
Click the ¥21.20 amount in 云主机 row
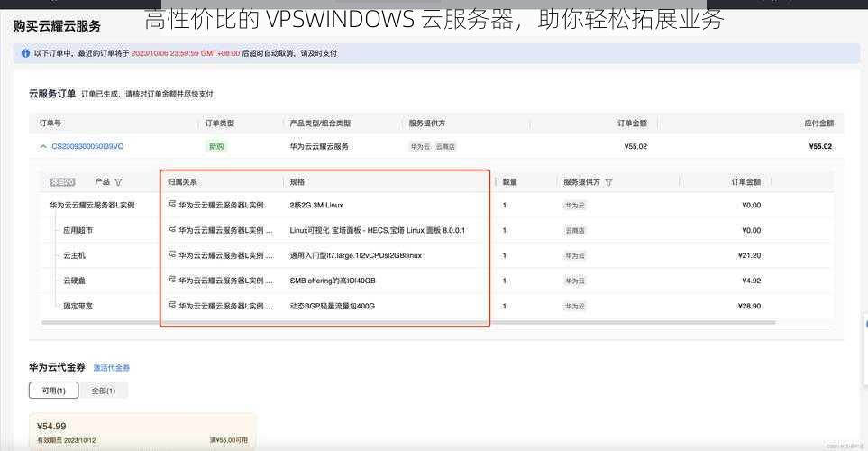coord(749,255)
